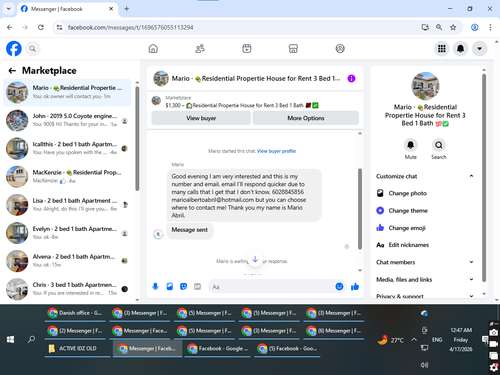Open the apps grid menu icon
Viewport: 500px width, 375px height.
pyautogui.click(x=442, y=49)
